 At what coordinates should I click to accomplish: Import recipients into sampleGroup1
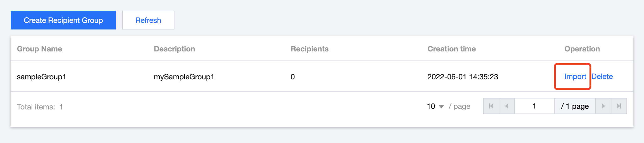tap(575, 77)
